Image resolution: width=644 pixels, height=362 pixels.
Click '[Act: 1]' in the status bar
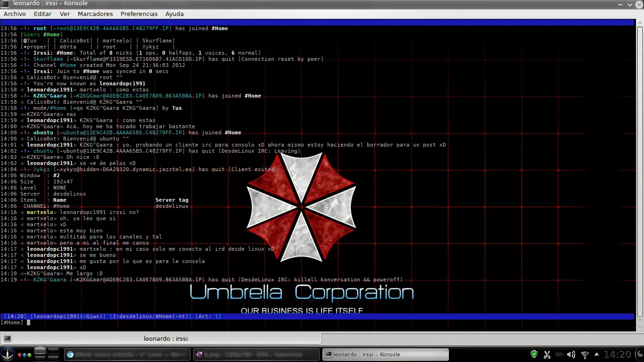pos(208,316)
